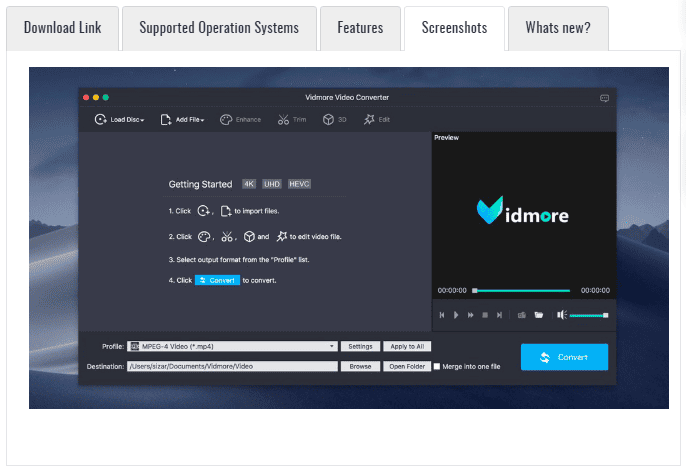The image size is (686, 468).
Task: Click the Open Folder button
Action: [407, 366]
